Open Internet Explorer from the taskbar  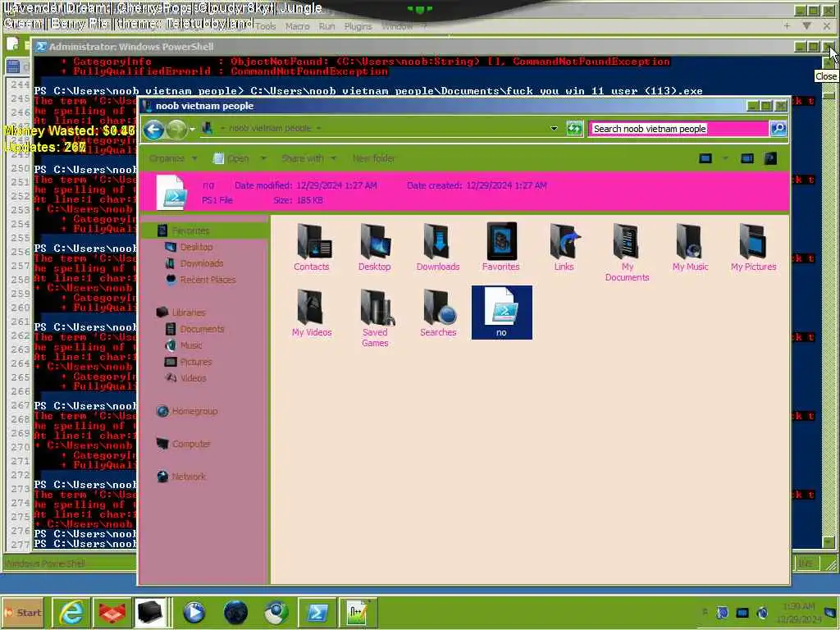pos(71,613)
